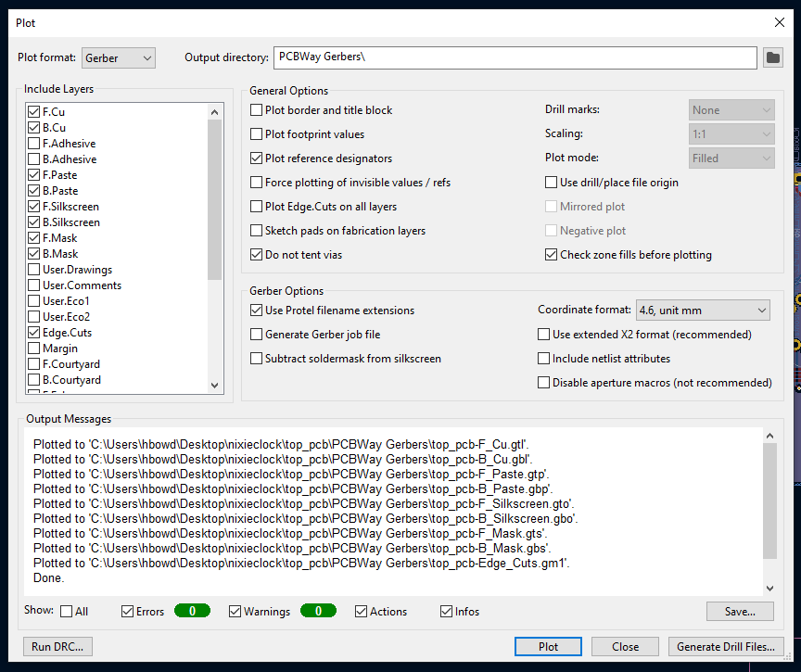
Task: Save the output messages
Action: pos(739,612)
